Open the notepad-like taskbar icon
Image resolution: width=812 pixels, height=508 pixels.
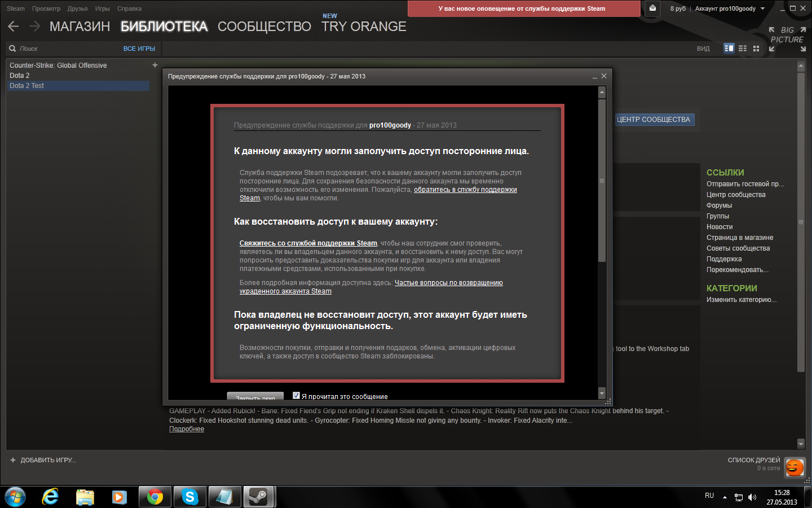point(224,497)
